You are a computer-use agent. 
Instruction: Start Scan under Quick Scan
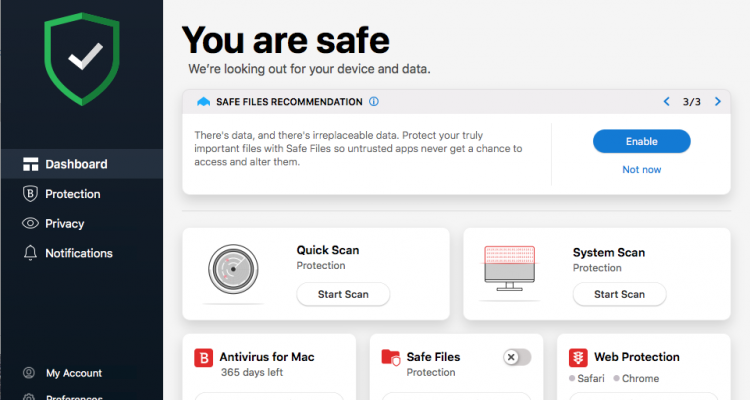point(343,294)
